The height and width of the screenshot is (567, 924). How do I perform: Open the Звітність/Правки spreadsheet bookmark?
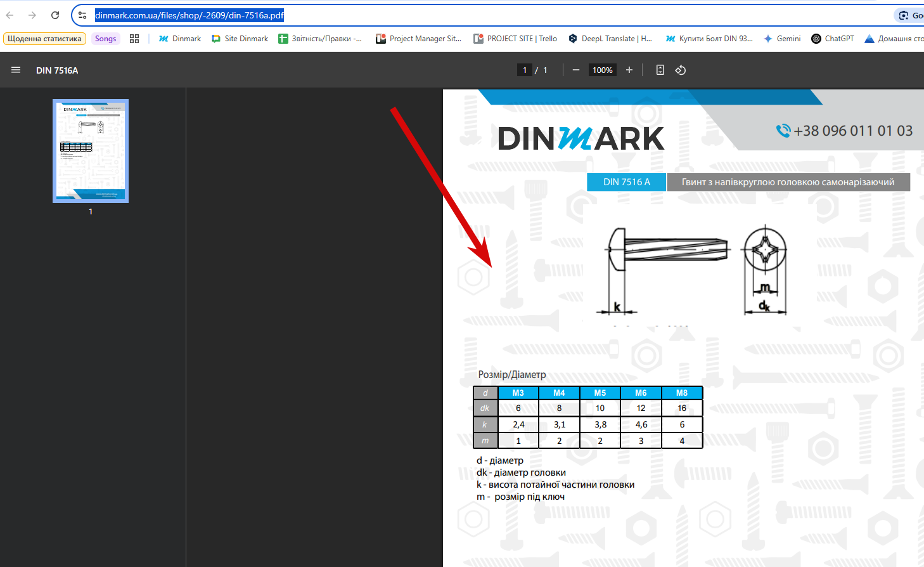pyautogui.click(x=320, y=39)
